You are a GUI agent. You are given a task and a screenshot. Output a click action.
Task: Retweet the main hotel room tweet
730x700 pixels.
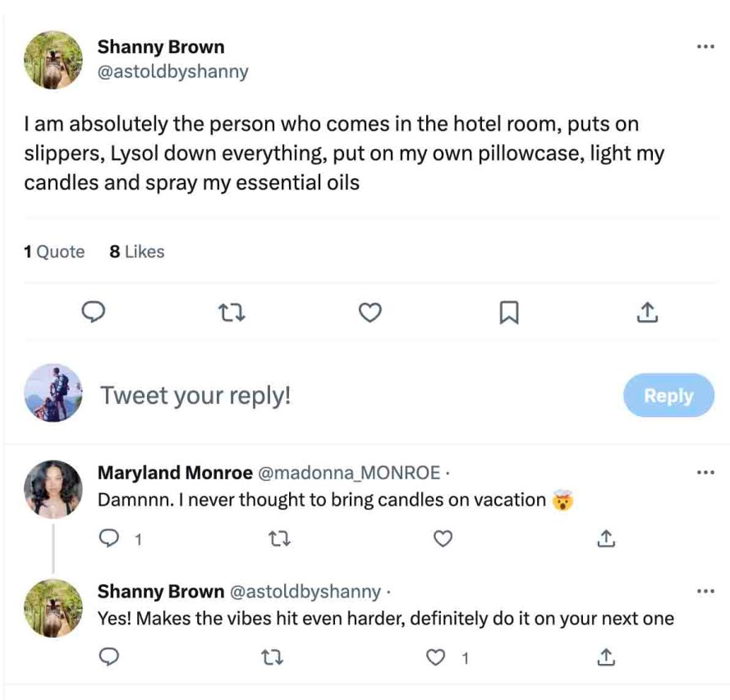click(x=232, y=312)
